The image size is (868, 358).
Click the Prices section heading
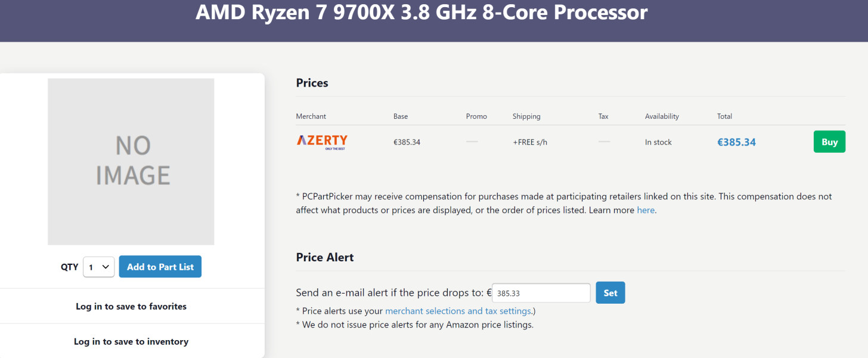click(x=312, y=83)
